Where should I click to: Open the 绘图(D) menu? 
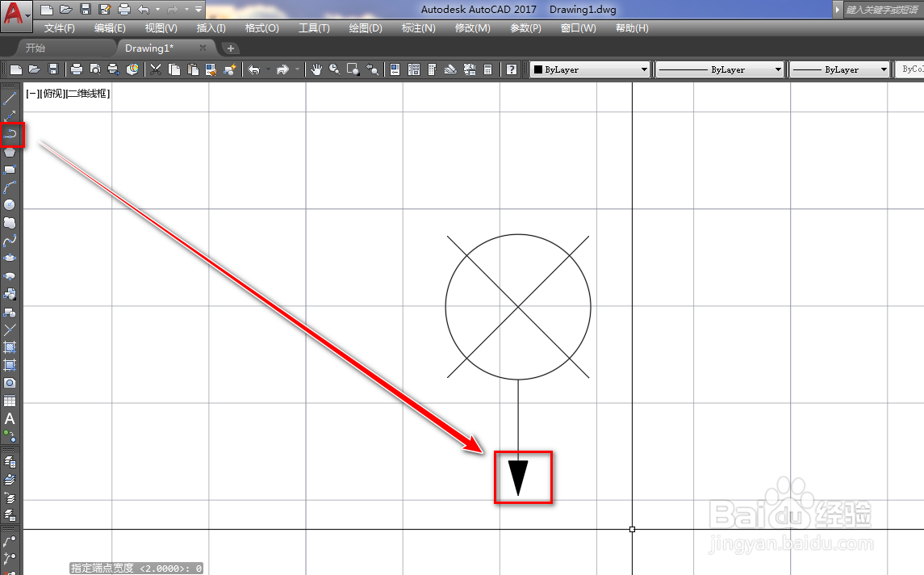tap(366, 27)
